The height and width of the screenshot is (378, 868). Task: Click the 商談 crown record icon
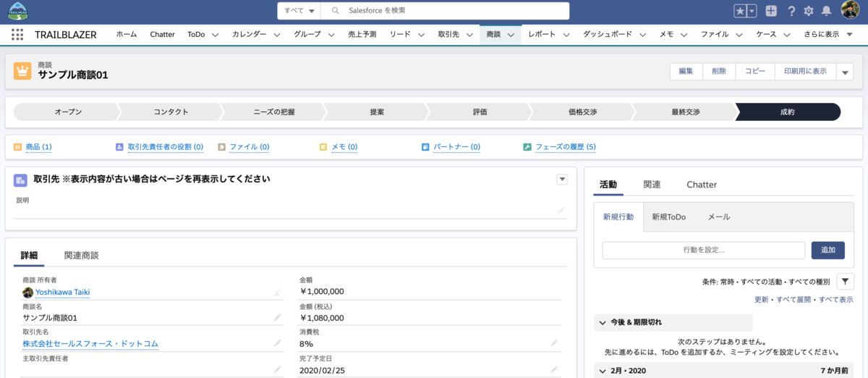point(22,70)
